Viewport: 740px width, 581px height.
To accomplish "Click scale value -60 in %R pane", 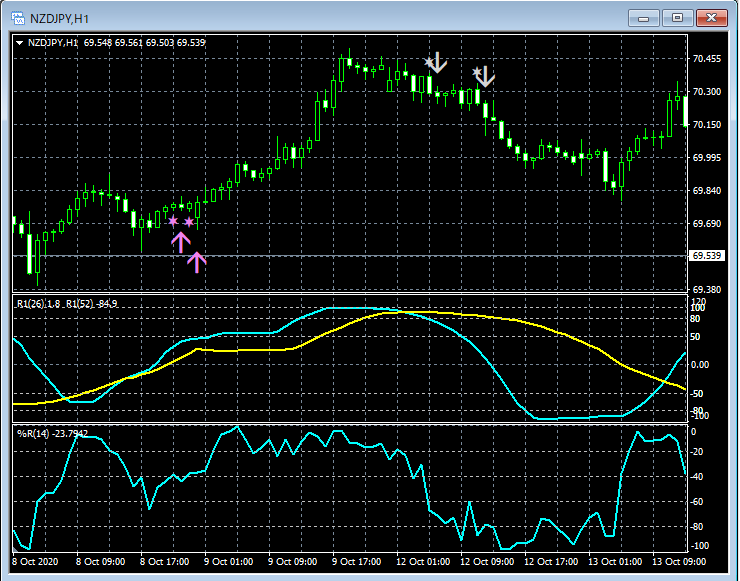I will pyautogui.click(x=698, y=502).
